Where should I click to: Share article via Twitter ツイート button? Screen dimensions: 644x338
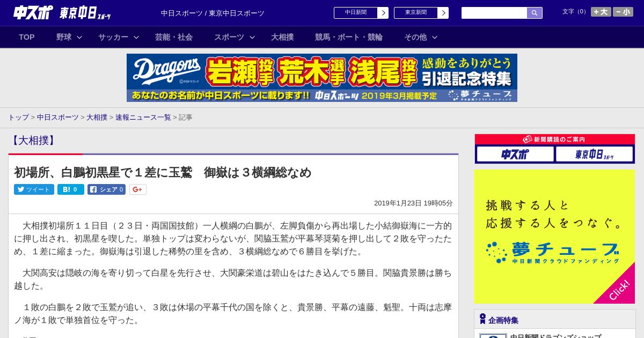[34, 189]
